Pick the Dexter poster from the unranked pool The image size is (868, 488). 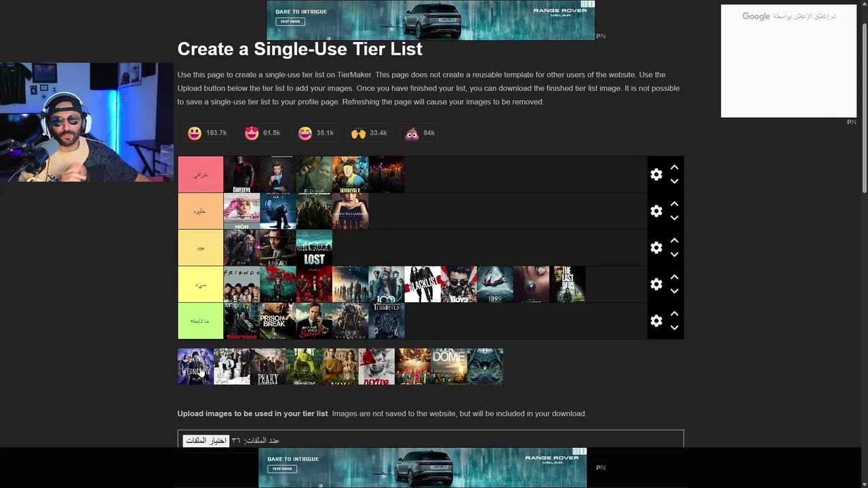click(376, 367)
